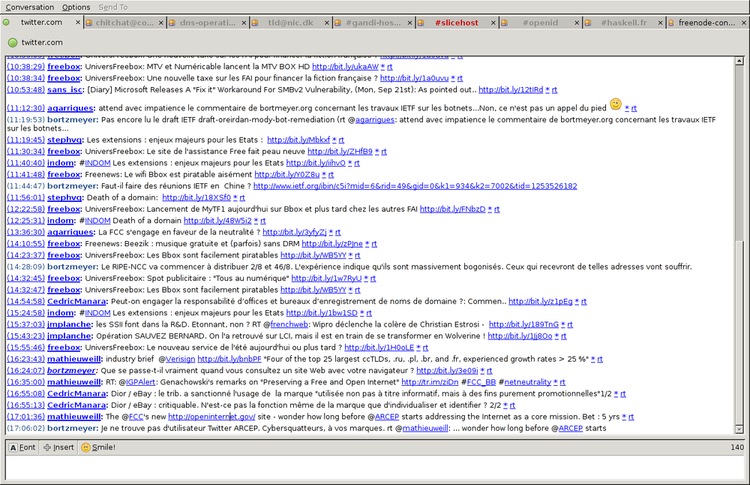Switch to the tld@nic.dk tab
The height and width of the screenshot is (485, 750).
click(291, 22)
